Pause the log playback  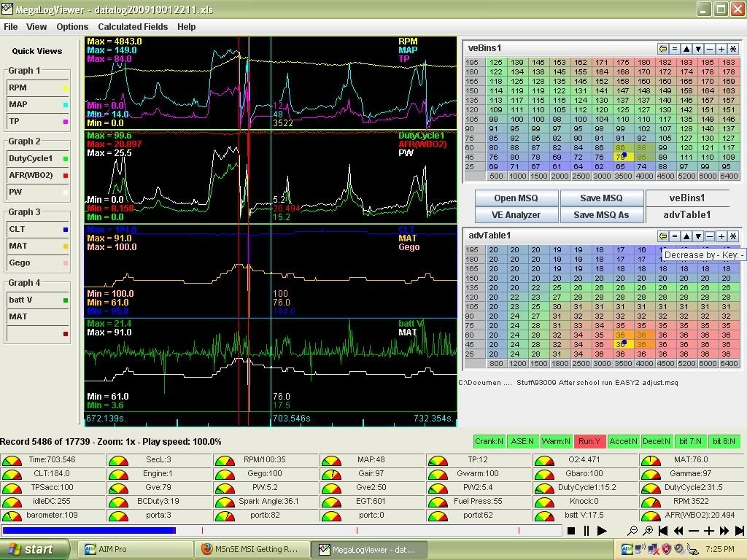point(587,532)
